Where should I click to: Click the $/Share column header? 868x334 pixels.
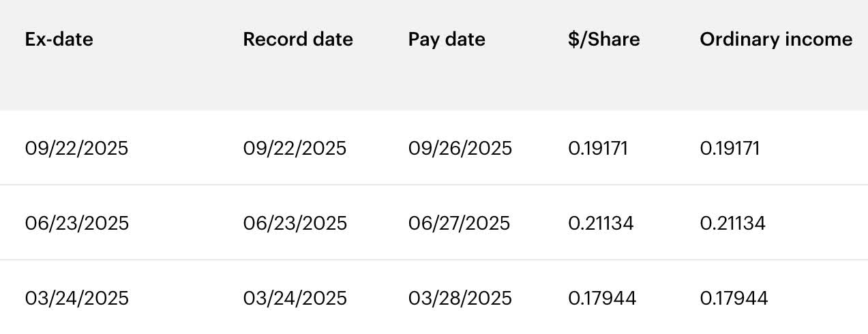click(603, 40)
